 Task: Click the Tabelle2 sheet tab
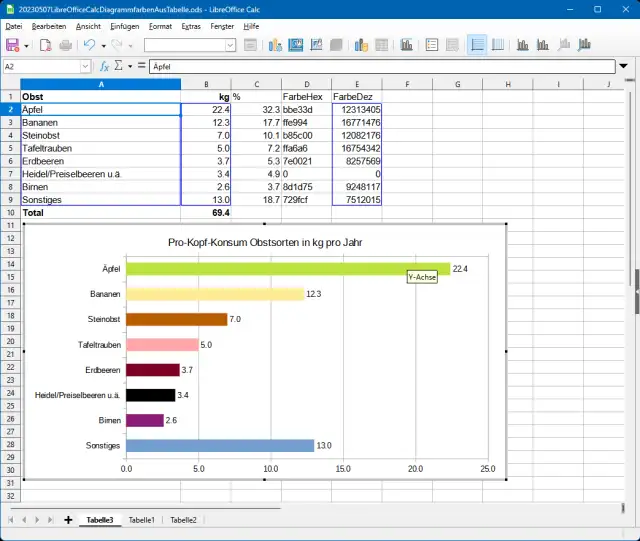click(x=182, y=520)
